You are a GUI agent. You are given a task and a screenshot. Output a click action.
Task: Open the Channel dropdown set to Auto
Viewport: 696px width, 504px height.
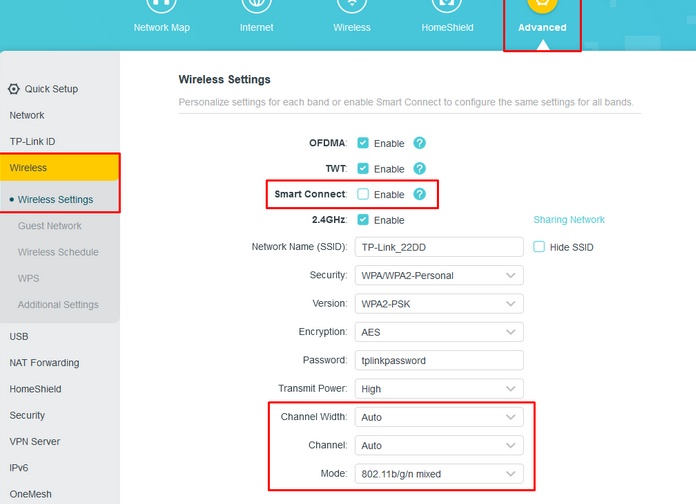[x=439, y=445]
